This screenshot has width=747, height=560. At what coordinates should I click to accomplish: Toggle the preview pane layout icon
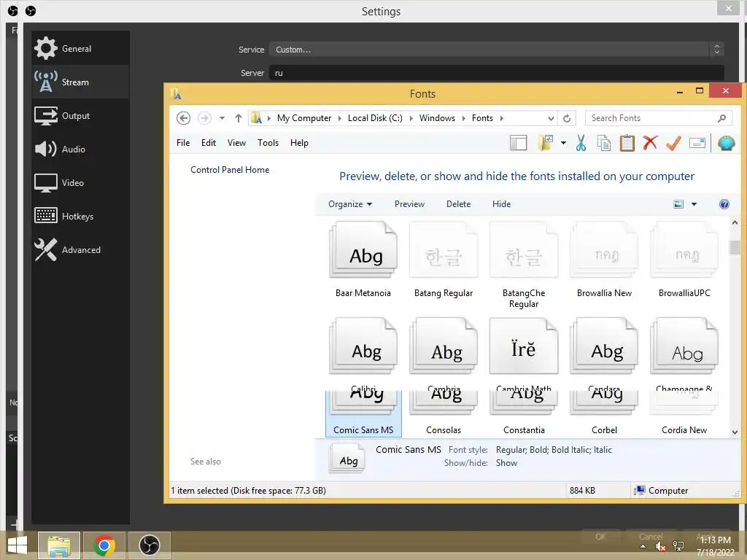(x=519, y=143)
